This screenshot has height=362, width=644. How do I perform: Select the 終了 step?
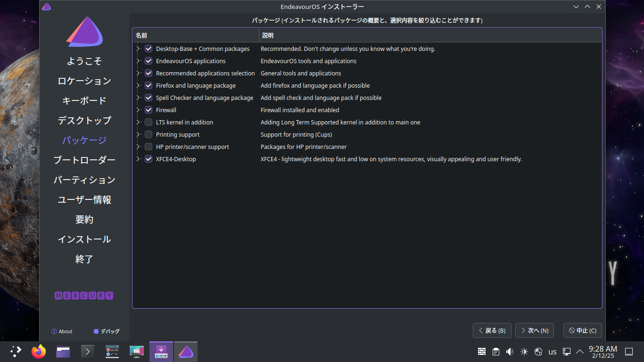(x=84, y=259)
